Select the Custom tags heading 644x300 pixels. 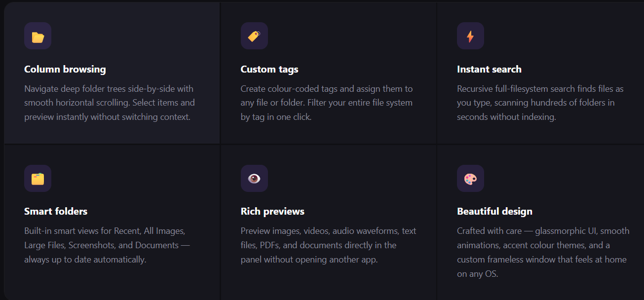269,69
